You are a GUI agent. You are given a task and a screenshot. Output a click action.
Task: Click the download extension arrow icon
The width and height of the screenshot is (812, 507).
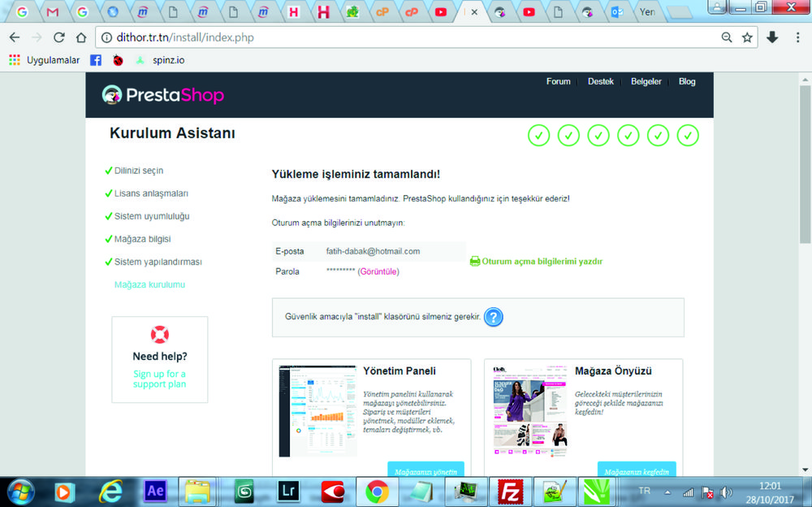click(772, 37)
